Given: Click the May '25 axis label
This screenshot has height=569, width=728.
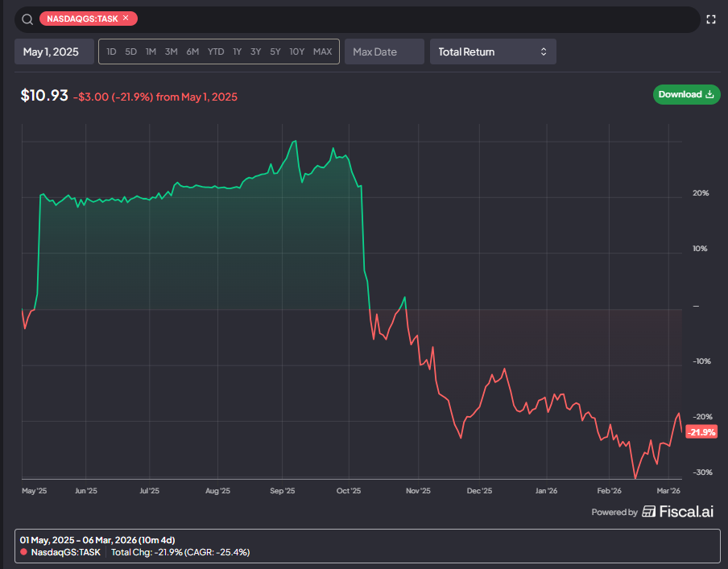Looking at the screenshot, I should click(35, 491).
